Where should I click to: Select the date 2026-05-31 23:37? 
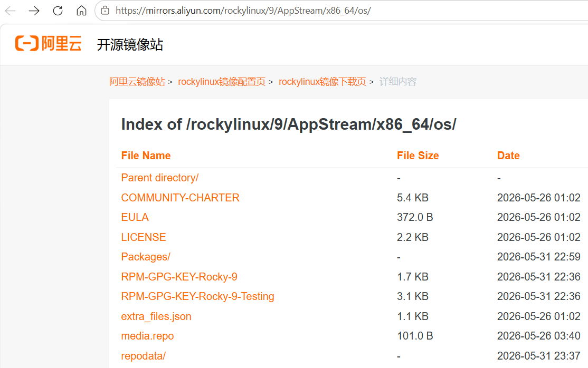(x=538, y=356)
